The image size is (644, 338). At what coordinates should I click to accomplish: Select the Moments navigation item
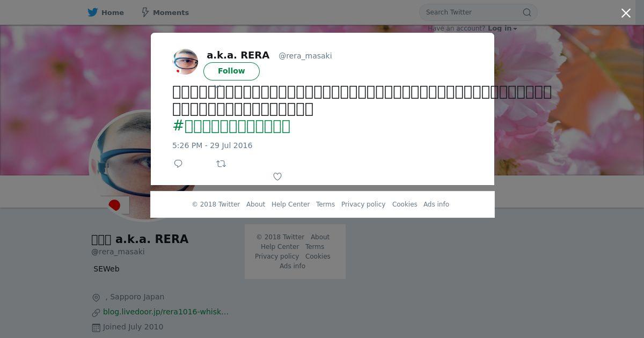(x=165, y=12)
